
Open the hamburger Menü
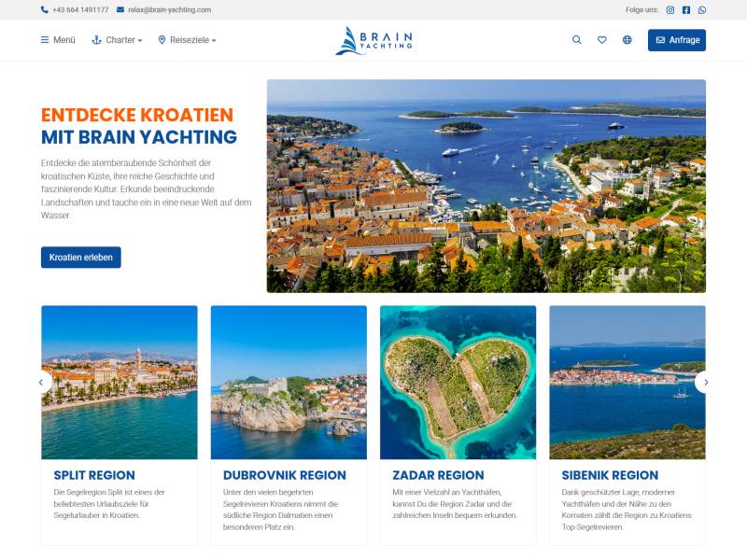[58, 40]
